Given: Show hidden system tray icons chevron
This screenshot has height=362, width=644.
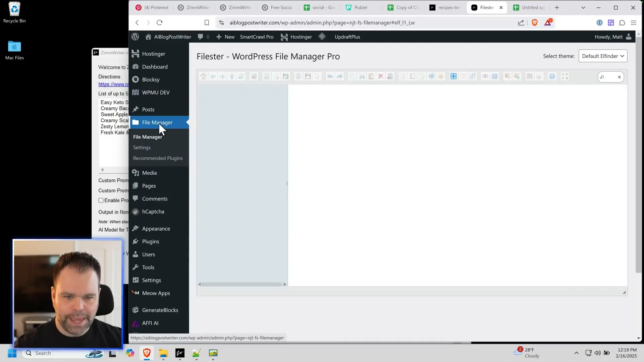Looking at the screenshot, I should (576, 353).
